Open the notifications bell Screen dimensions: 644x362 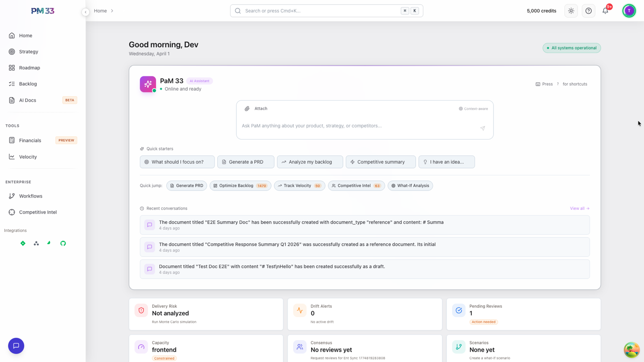coord(605,11)
